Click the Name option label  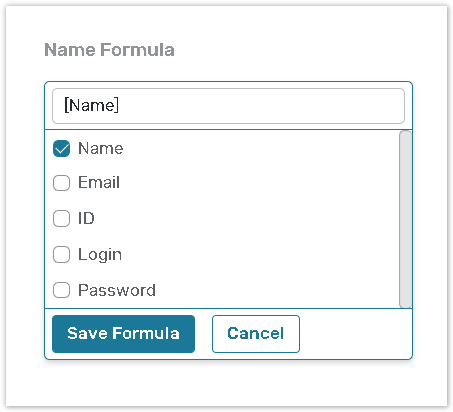100,148
